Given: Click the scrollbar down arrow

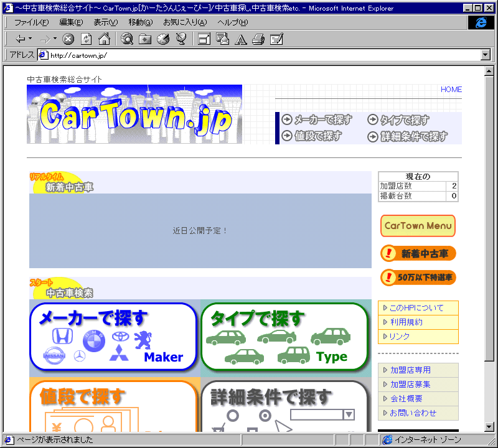Looking at the screenshot, I should 489,427.
